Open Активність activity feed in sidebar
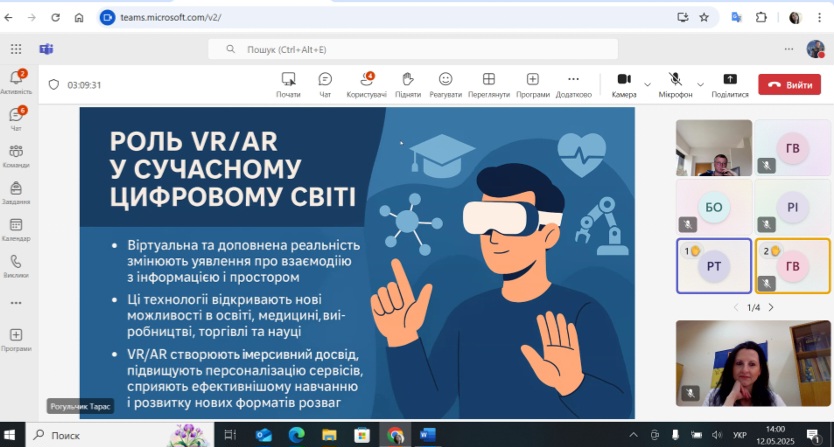This screenshot has width=834, height=447. click(x=15, y=81)
